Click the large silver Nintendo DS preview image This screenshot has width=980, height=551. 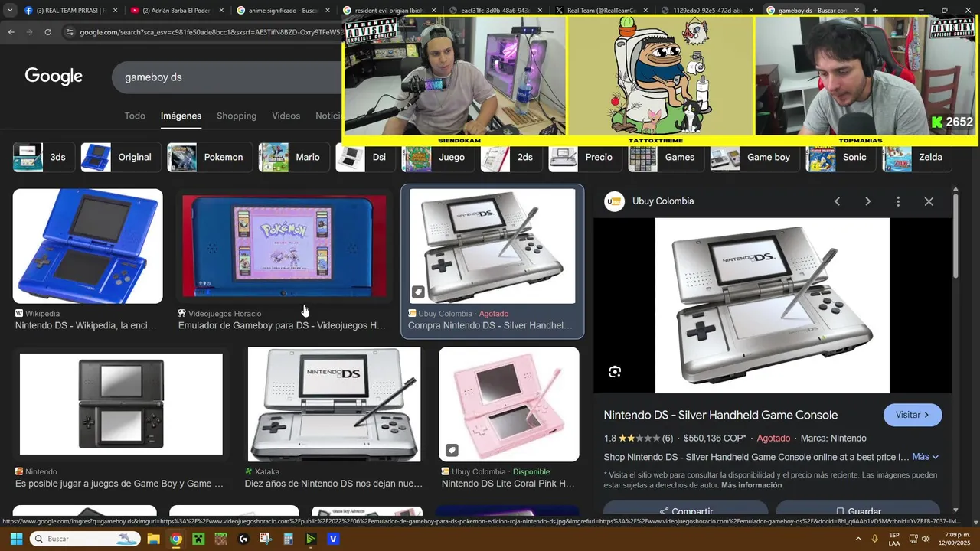tap(773, 305)
